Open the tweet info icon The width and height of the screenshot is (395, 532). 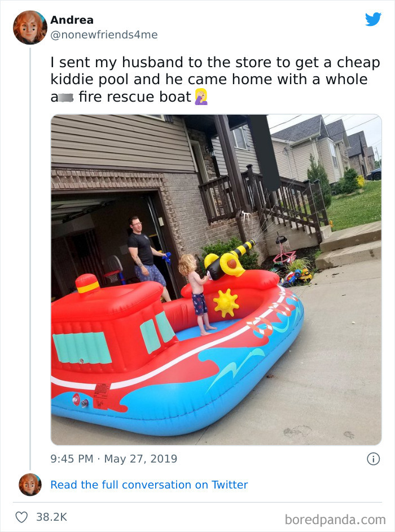click(374, 459)
